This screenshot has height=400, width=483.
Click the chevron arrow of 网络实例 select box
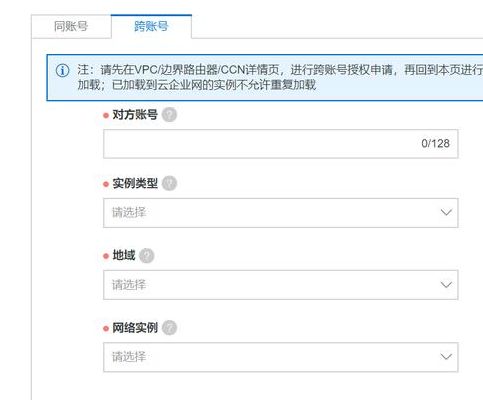[446, 357]
